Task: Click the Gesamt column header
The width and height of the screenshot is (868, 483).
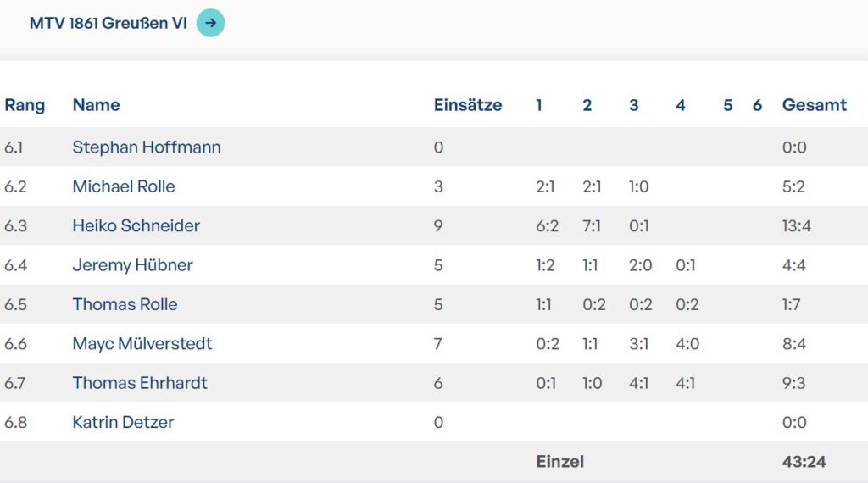Action: [814, 105]
